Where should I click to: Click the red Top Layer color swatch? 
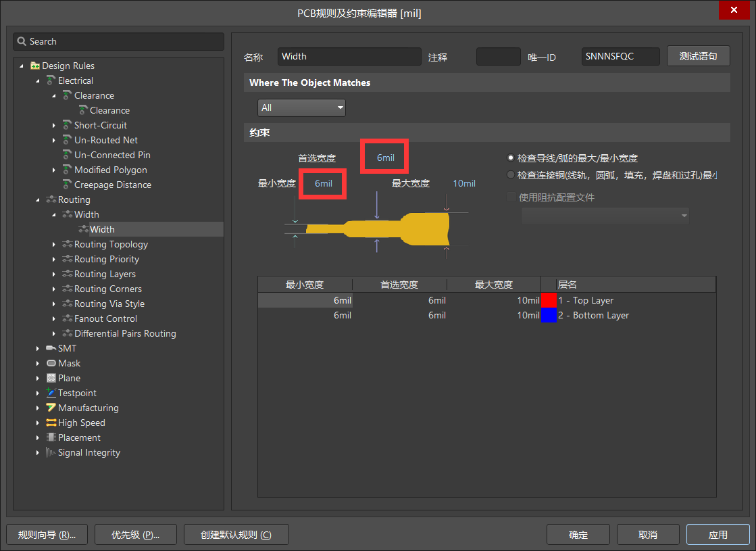(x=549, y=300)
